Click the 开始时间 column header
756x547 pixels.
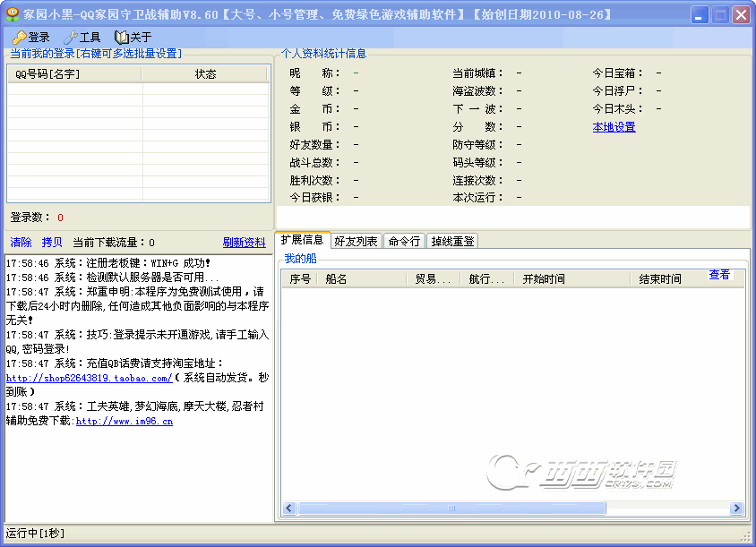point(572,279)
